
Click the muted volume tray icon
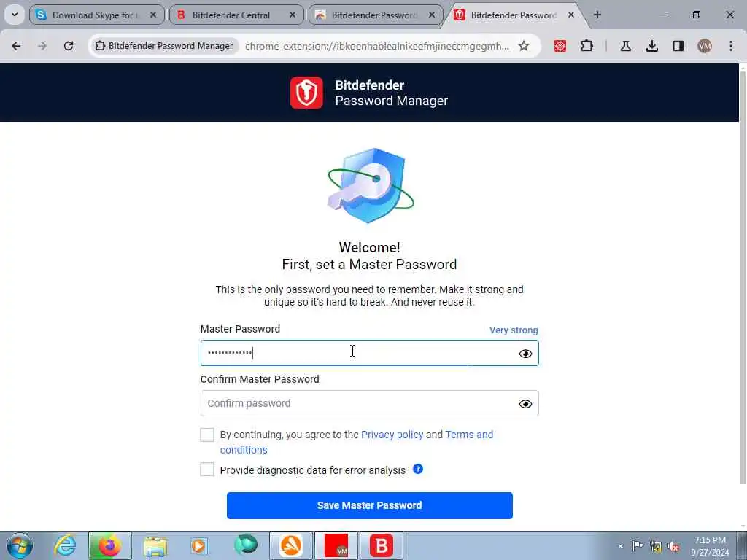tap(673, 547)
